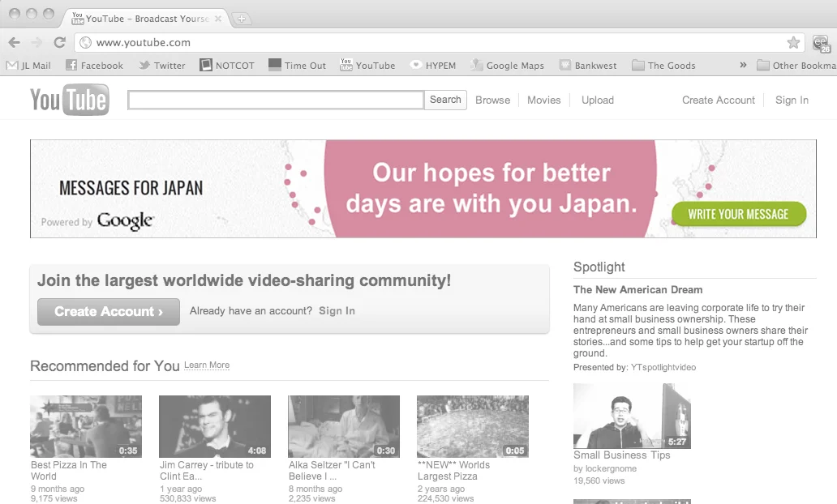
Task: Open the Alka Seltzer video thumbnail
Action: click(x=344, y=426)
